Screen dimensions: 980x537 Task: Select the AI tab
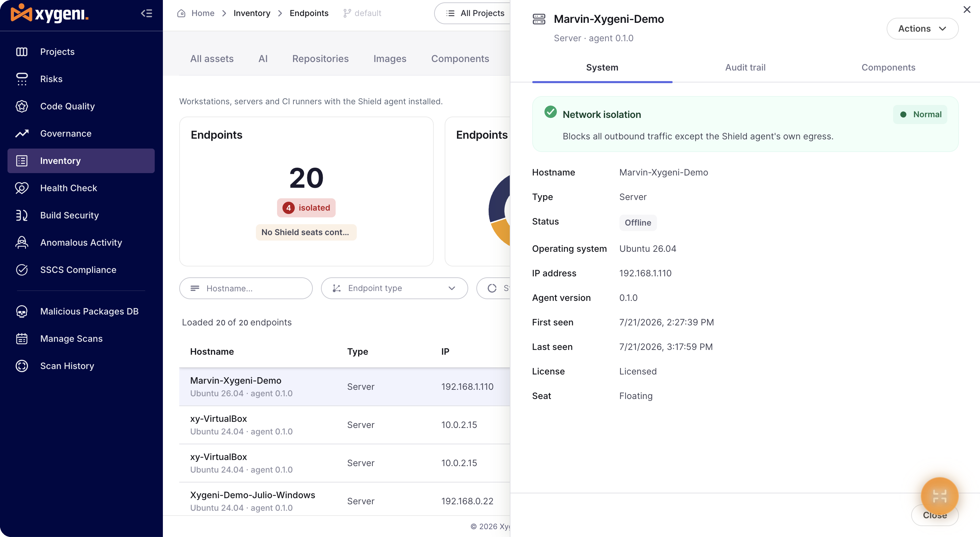[x=263, y=59]
